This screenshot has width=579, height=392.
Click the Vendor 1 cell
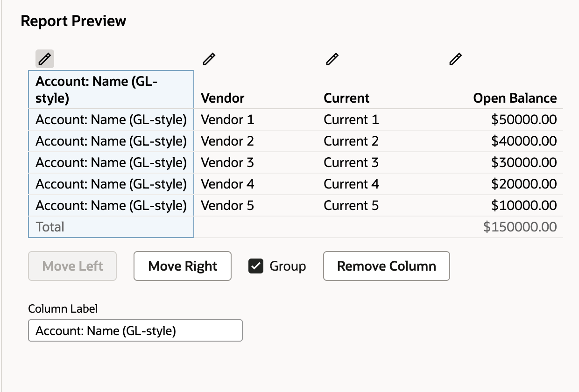click(x=227, y=119)
